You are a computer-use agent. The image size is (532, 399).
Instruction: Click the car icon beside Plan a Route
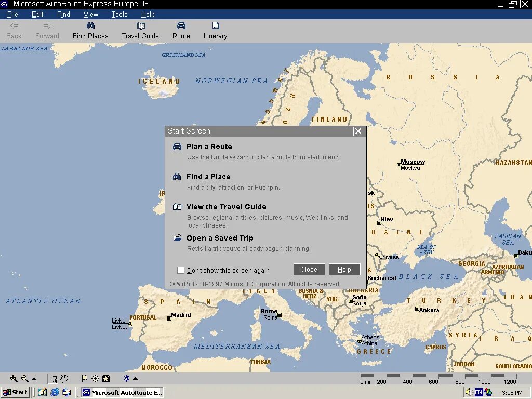tap(177, 147)
